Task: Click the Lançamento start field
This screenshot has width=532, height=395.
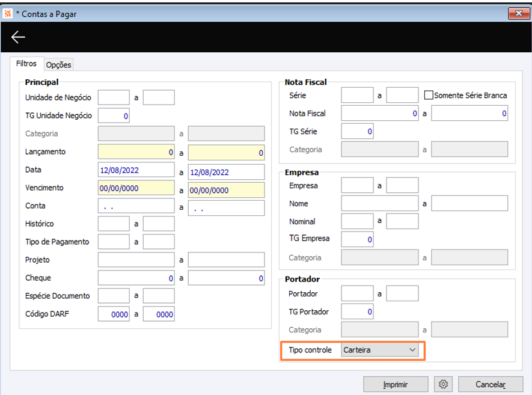Action: pos(136,152)
